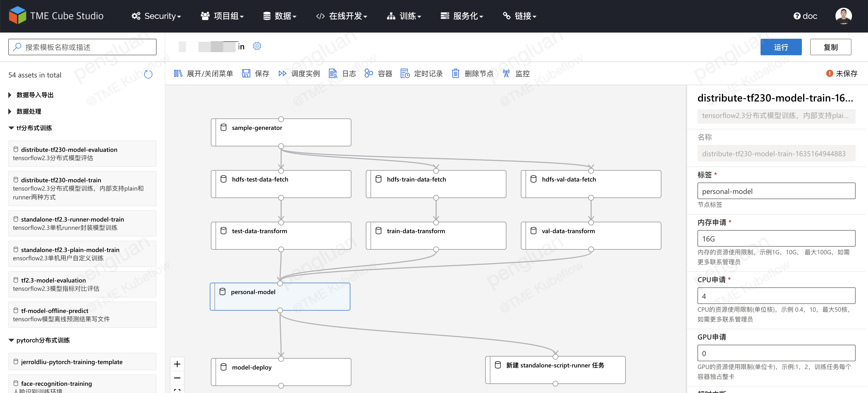Click the pipeline settings gear icon

point(257,46)
